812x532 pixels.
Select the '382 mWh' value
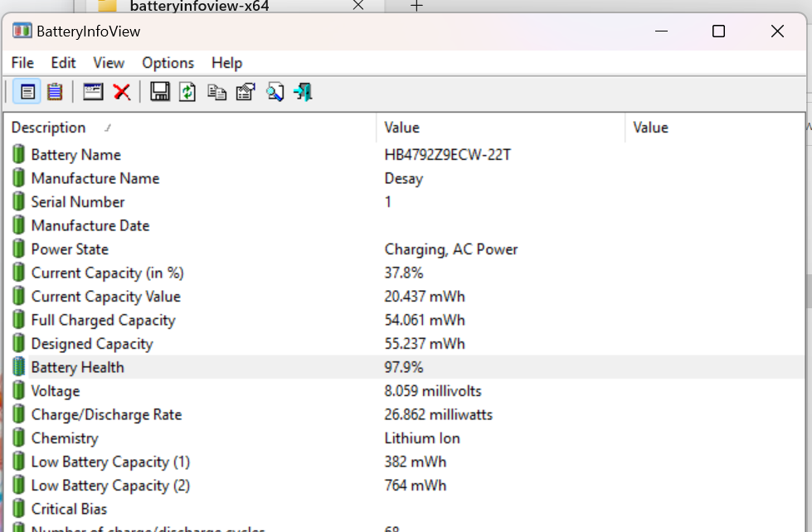pyautogui.click(x=416, y=462)
